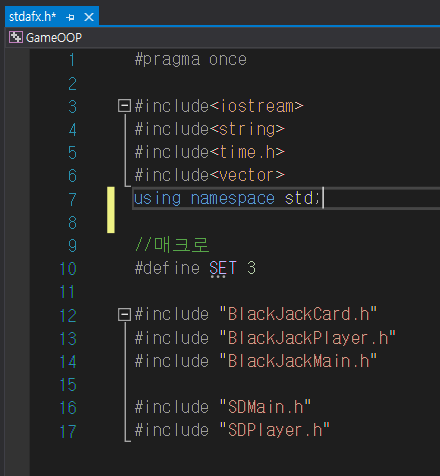440x476 pixels.
Task: Click line number 17
Action: tap(68, 431)
